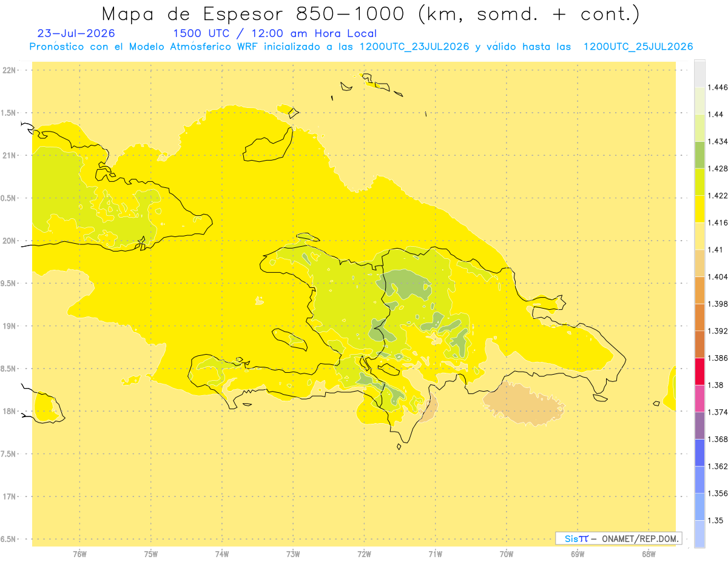Click the "69W" longitude label
The width and height of the screenshot is (728, 562).
578,554
